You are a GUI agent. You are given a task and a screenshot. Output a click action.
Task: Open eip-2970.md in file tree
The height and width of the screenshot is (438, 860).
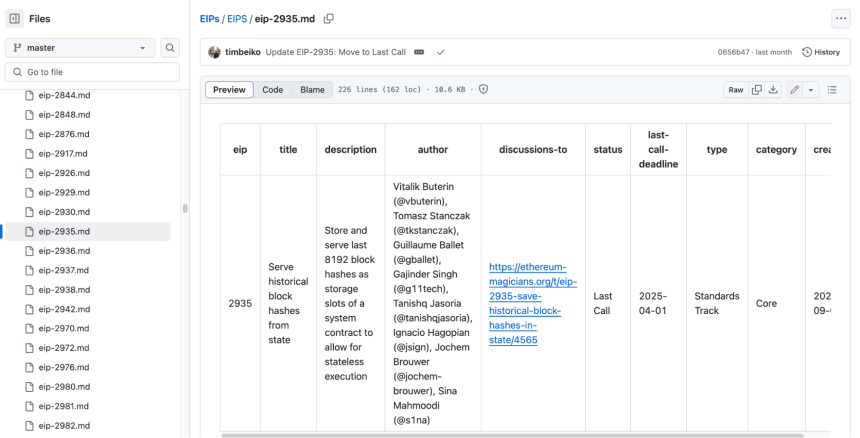coord(64,328)
